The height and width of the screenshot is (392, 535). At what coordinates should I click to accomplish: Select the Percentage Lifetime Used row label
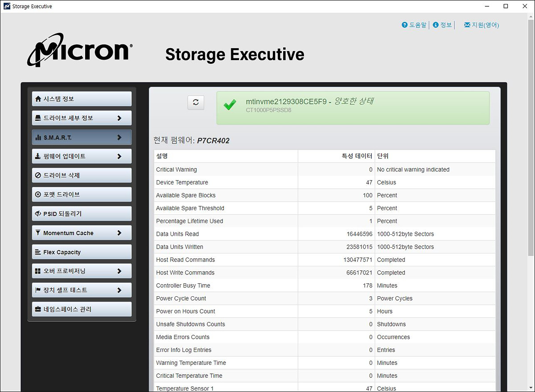tap(189, 221)
